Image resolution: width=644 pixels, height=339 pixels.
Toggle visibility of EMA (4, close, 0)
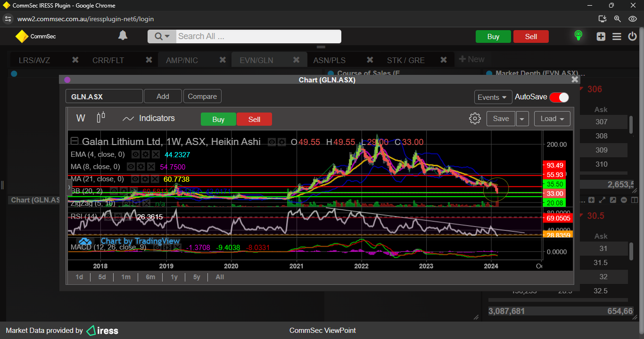tap(135, 154)
